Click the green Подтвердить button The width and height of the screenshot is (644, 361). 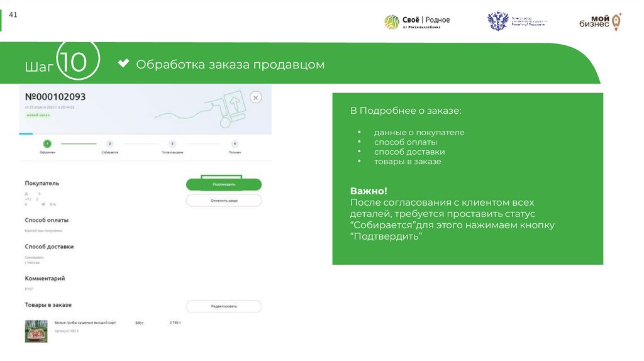[x=224, y=184]
